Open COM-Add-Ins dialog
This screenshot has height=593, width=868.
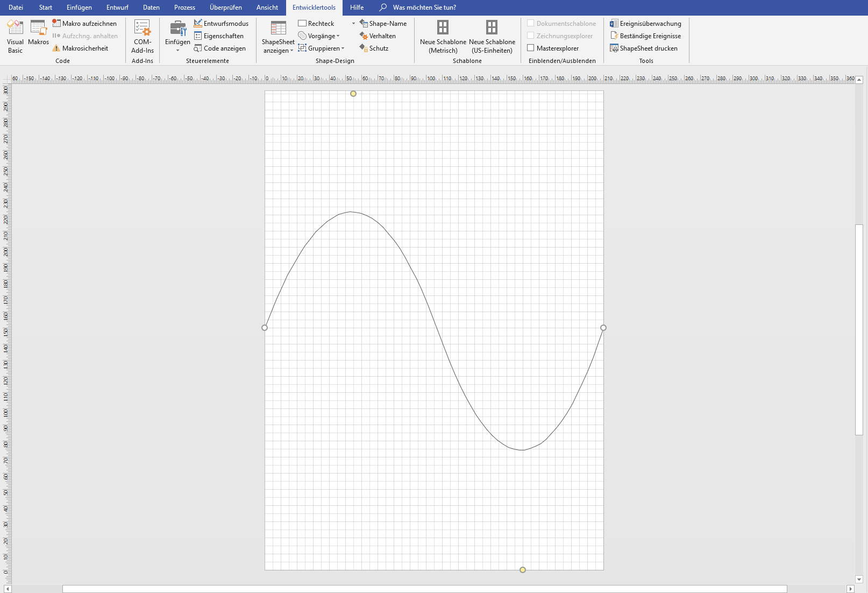click(x=143, y=37)
